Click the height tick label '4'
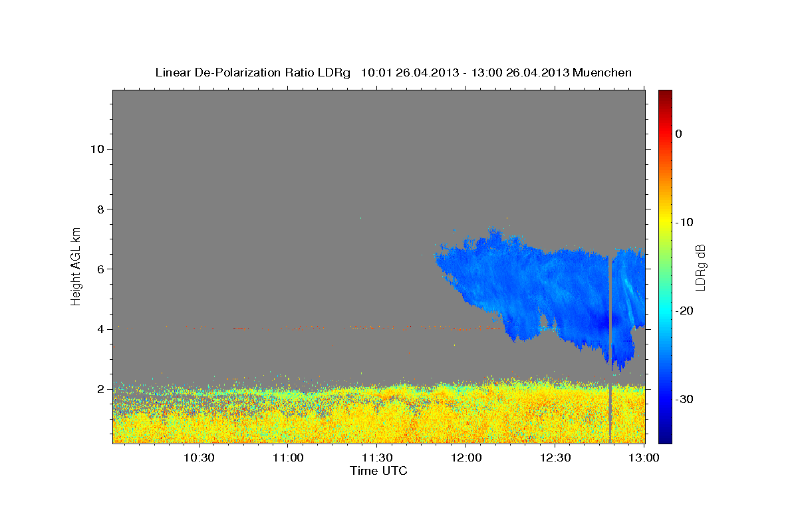The image size is (798, 532). [x=100, y=329]
